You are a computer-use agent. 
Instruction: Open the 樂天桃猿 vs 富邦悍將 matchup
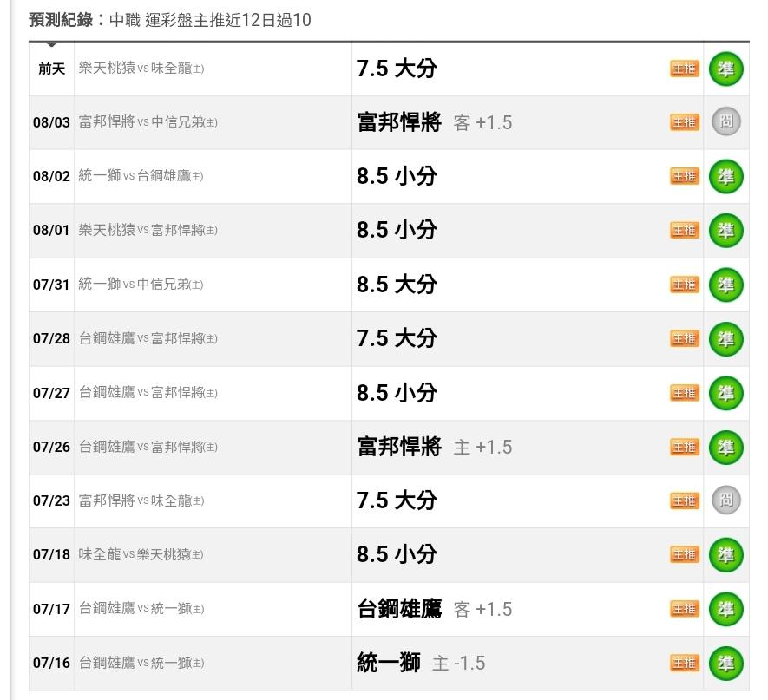148,230
